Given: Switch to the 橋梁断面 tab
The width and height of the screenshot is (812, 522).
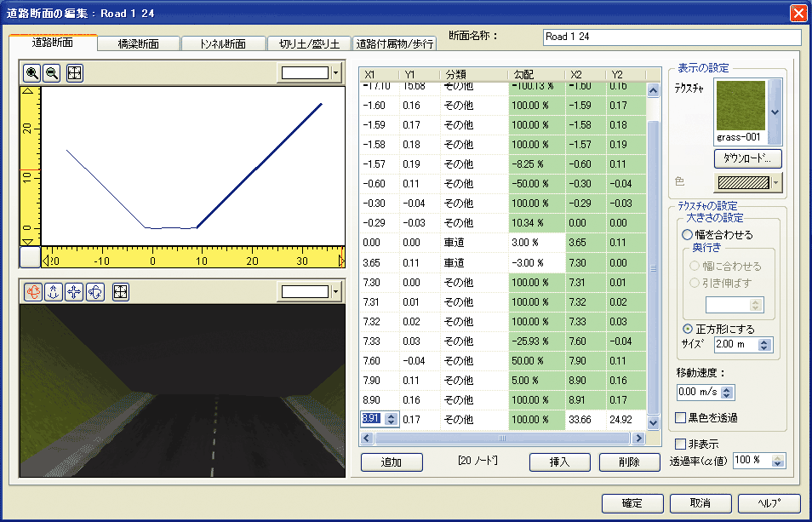Looking at the screenshot, I should coord(139,44).
